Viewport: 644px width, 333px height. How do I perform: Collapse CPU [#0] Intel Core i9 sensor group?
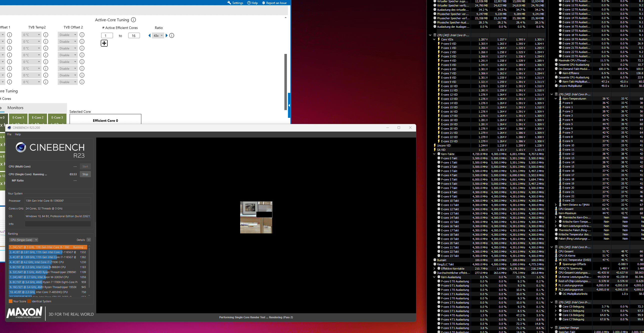pyautogui.click(x=430, y=35)
